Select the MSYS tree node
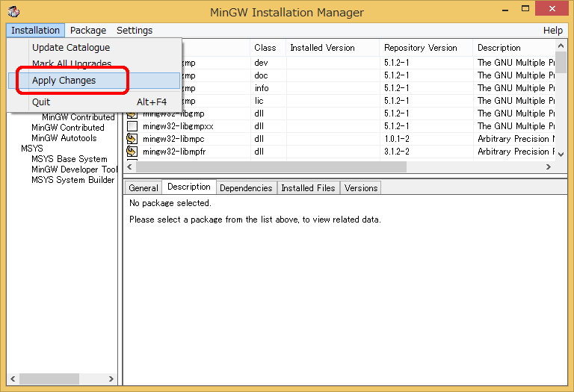 [x=32, y=149]
